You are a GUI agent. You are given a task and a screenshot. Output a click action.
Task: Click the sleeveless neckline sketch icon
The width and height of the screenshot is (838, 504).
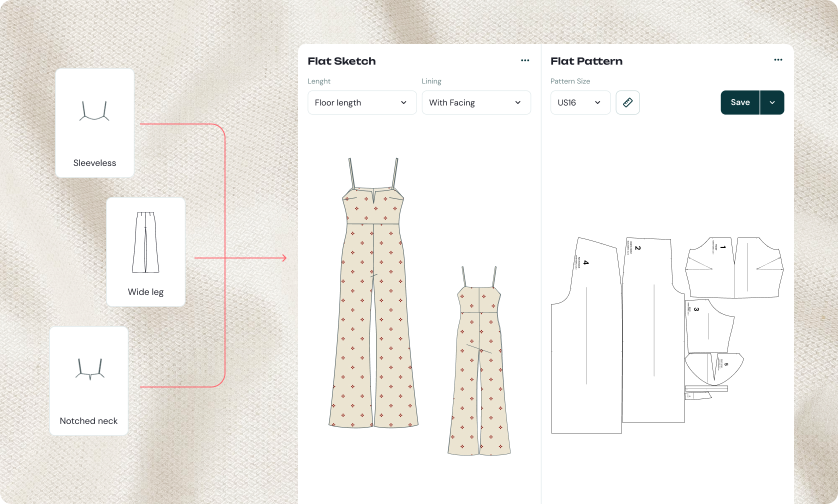tap(94, 111)
